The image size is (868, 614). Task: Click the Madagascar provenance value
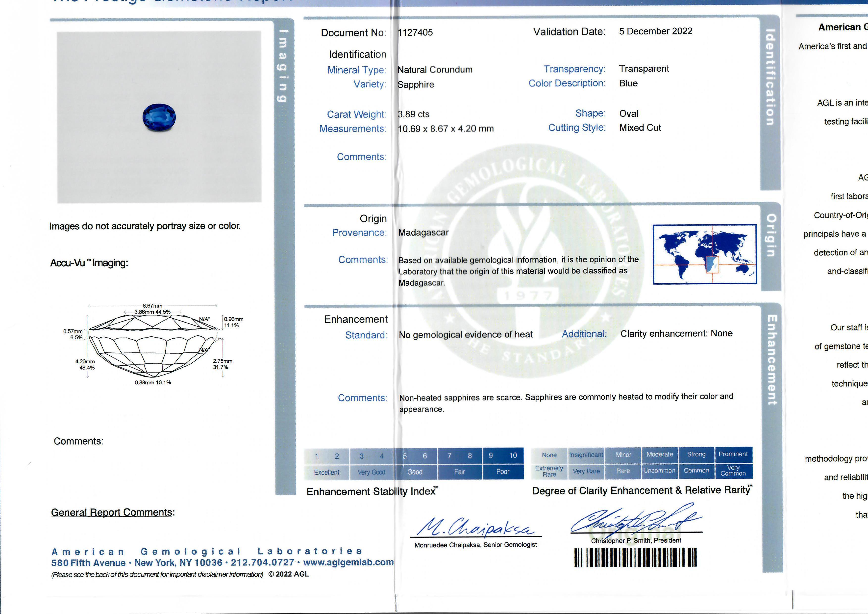coord(423,233)
